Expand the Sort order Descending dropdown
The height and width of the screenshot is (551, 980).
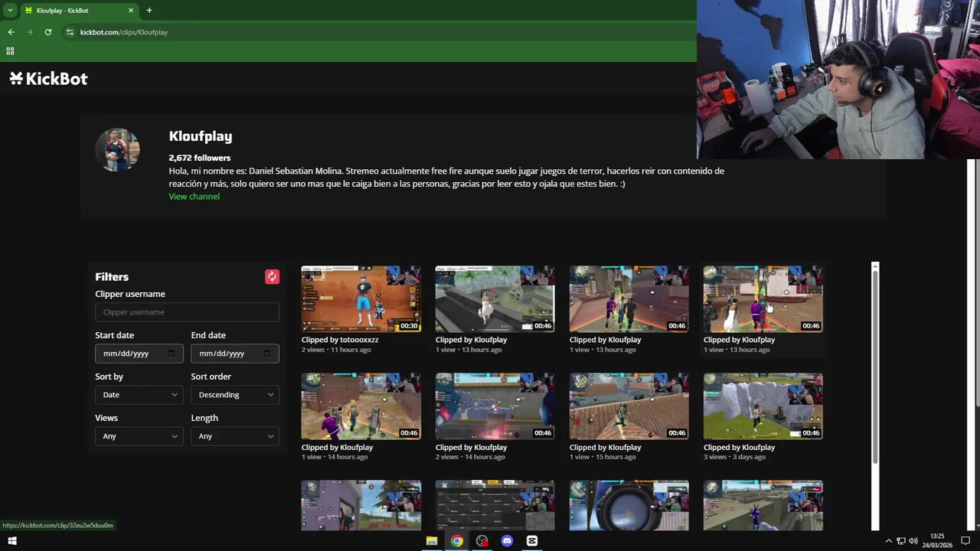tap(235, 395)
